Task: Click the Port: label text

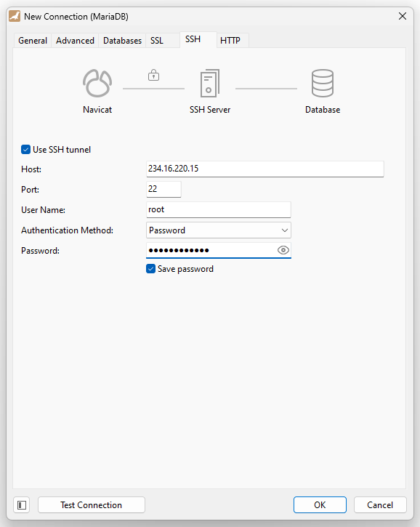Action: click(x=30, y=190)
